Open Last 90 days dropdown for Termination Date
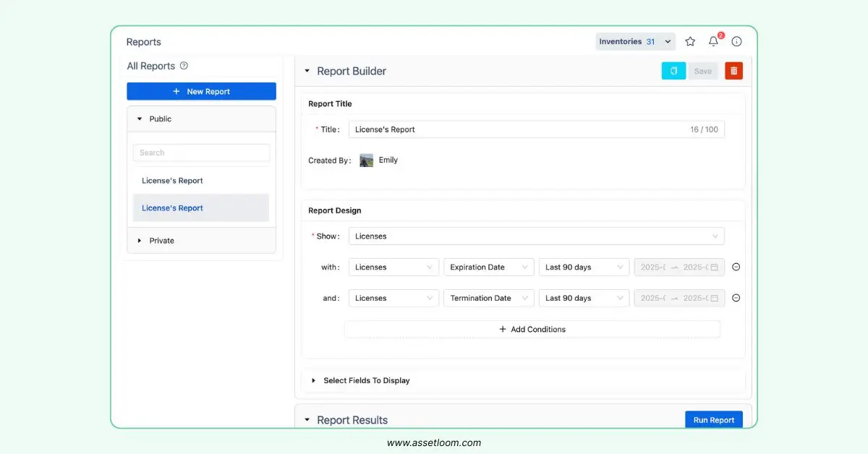This screenshot has width=868, height=454. tap(584, 298)
